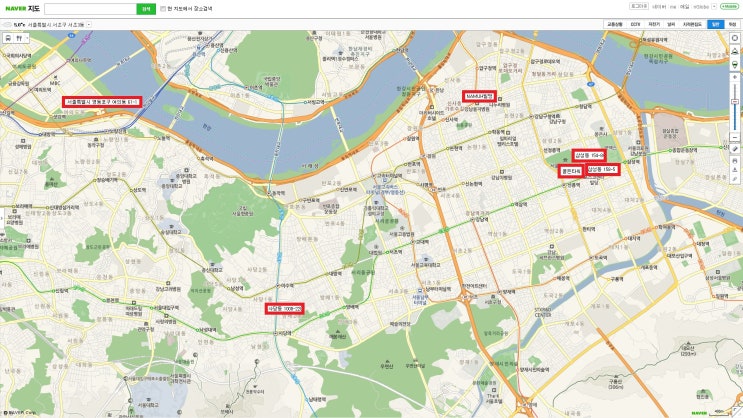743x418 pixels.
Task: Click the aerial view icon
Action: coord(735,51)
